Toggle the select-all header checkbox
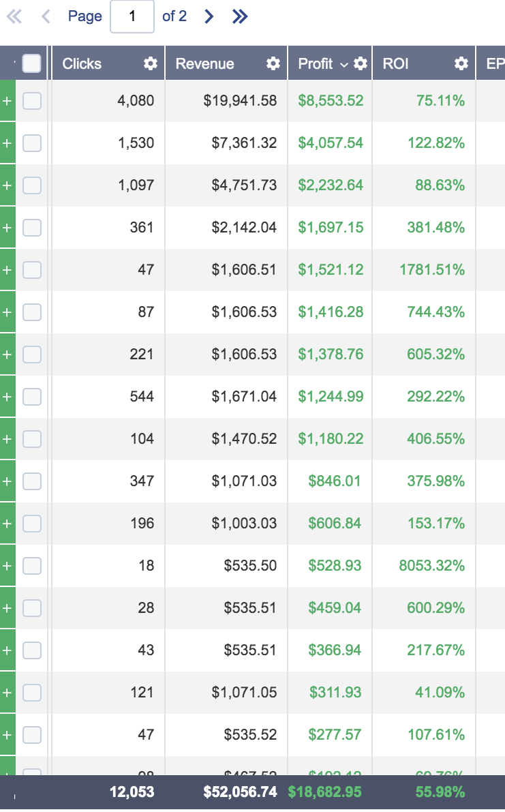The width and height of the screenshot is (505, 812). (x=32, y=63)
